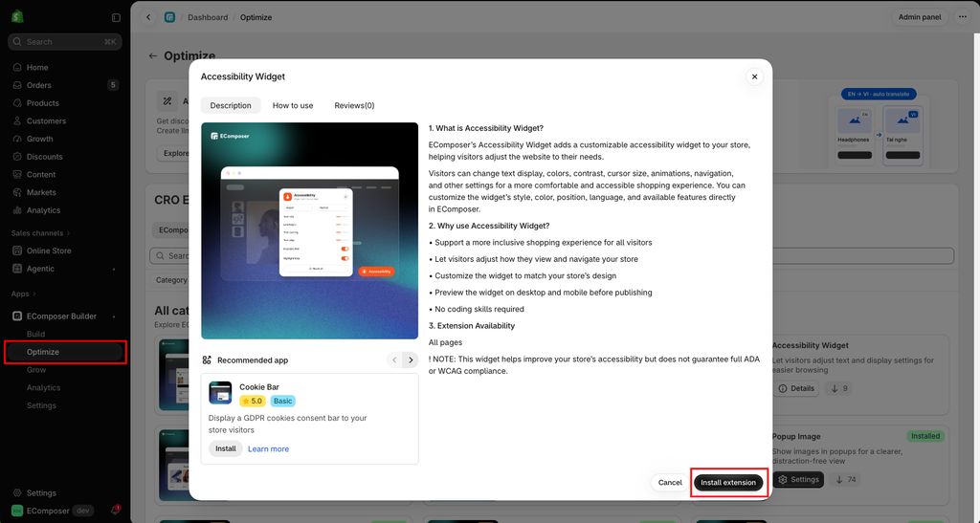The height and width of the screenshot is (523, 980).
Task: Switch to the How to use tab
Action: [x=293, y=105]
